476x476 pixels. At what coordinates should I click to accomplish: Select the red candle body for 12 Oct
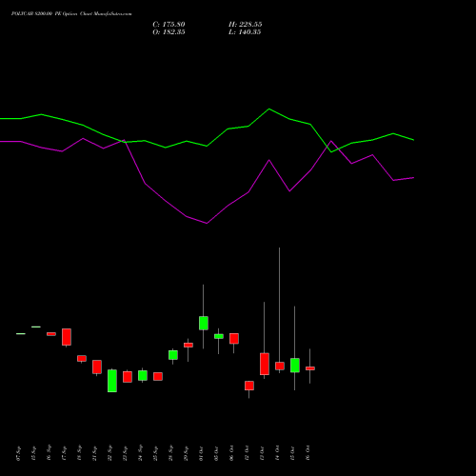click(249, 386)
